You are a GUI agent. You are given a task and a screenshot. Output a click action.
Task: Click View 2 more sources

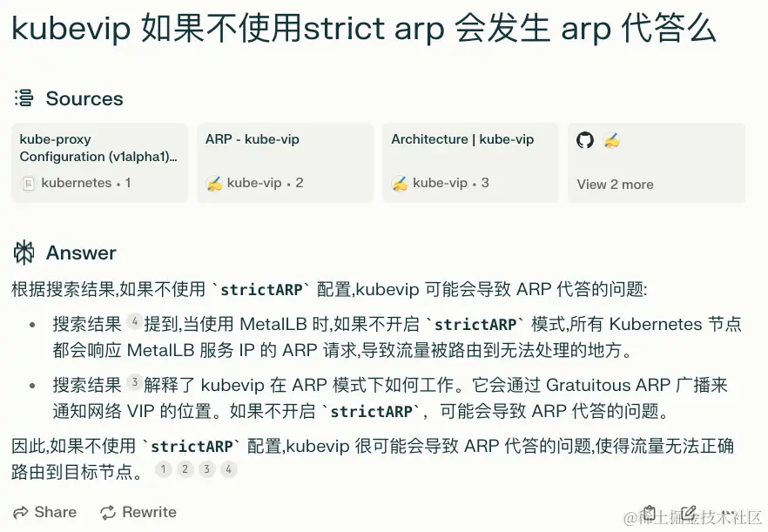(615, 185)
